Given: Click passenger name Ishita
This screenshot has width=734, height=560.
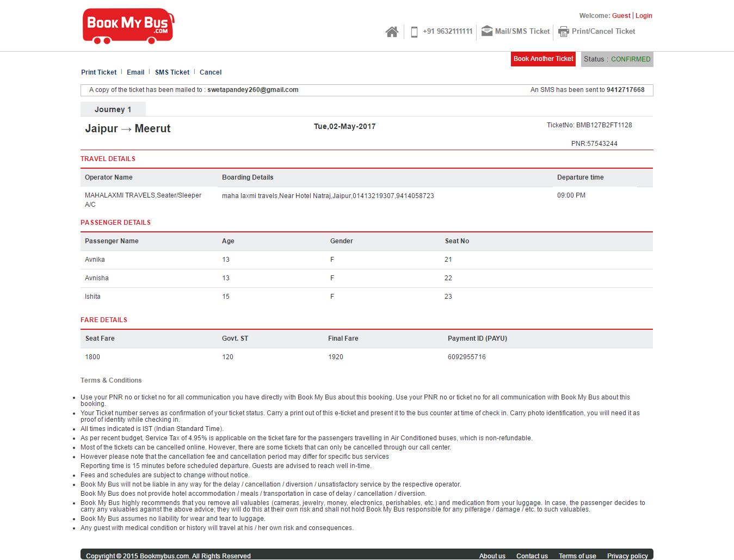Looking at the screenshot, I should [92, 297].
